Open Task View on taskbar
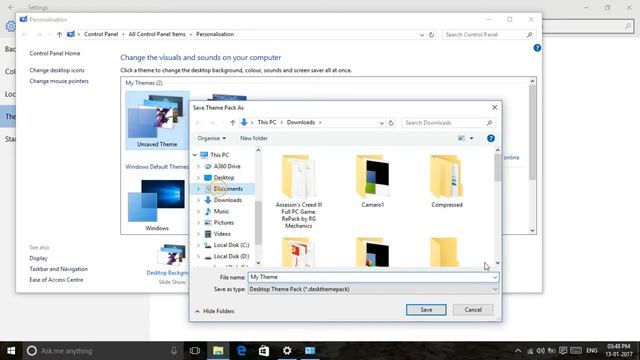 pyautogui.click(x=195, y=351)
